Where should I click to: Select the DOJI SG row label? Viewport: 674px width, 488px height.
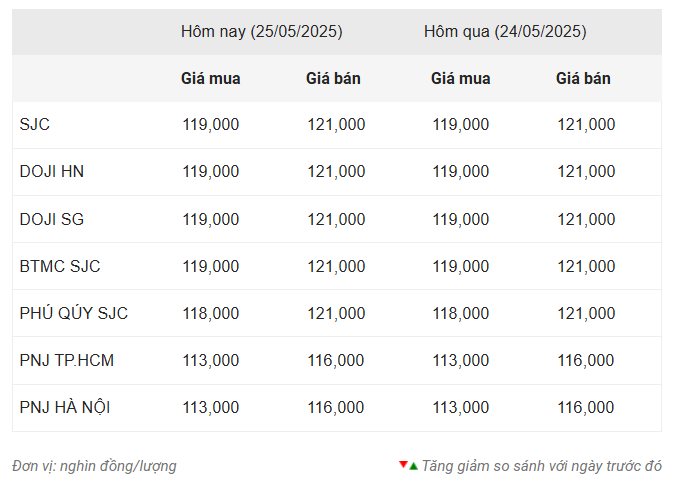click(x=52, y=219)
